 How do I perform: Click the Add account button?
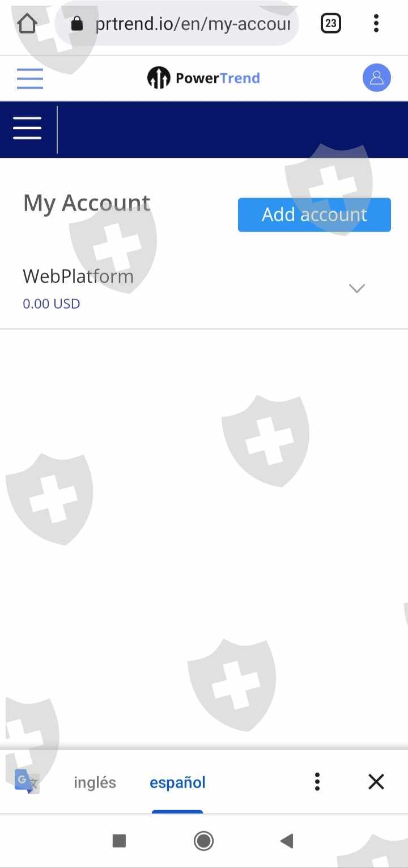coord(314,214)
